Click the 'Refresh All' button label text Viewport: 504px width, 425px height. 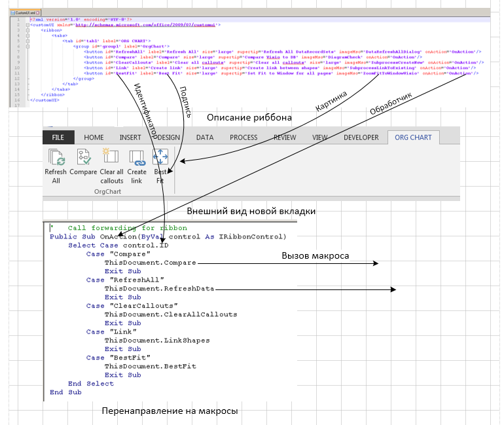(x=56, y=176)
